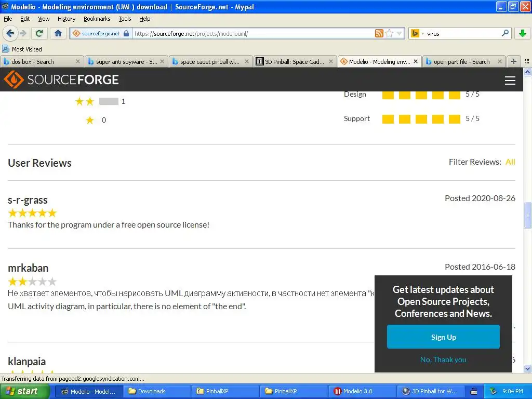The width and height of the screenshot is (532, 399).
Task: Click the SourceForge logo
Action: pyautogui.click(x=61, y=79)
